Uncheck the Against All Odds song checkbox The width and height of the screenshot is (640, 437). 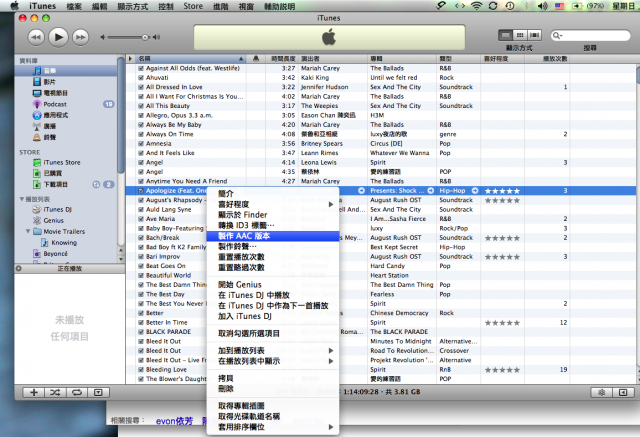tap(141, 68)
